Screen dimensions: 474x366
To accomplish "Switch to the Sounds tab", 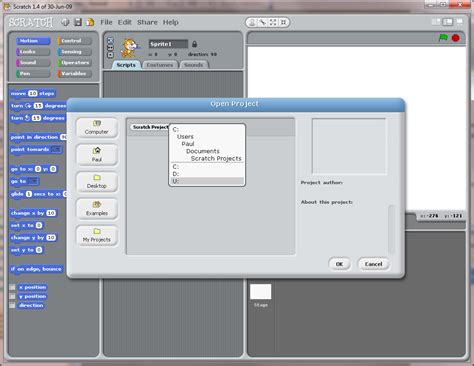I will tap(194, 65).
